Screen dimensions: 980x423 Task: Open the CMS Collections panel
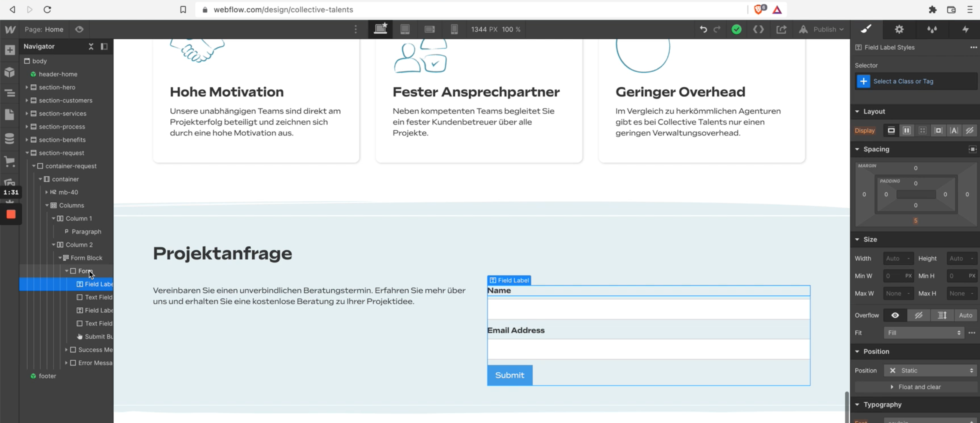coord(10,138)
